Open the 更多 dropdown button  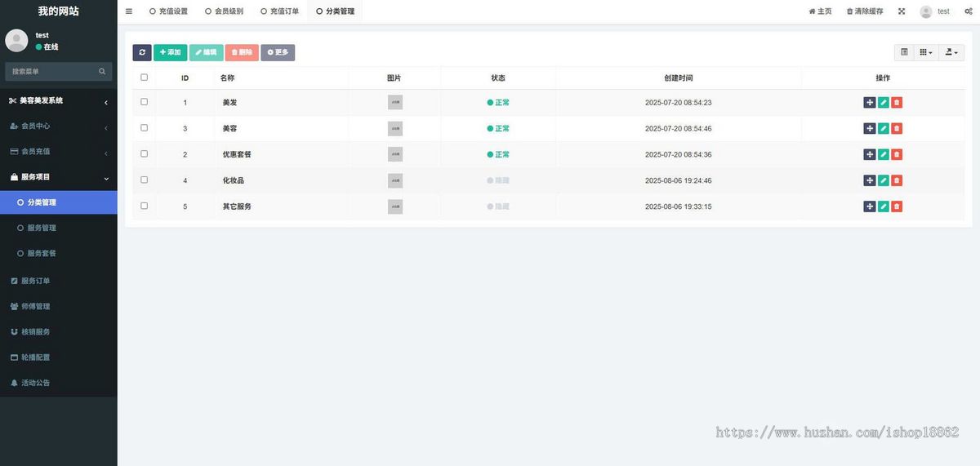coord(278,52)
